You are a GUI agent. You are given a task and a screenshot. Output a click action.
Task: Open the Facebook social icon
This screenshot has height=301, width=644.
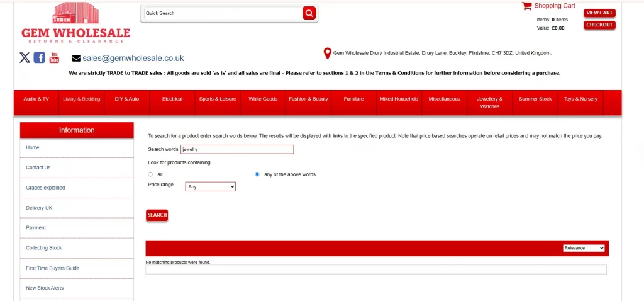point(40,57)
